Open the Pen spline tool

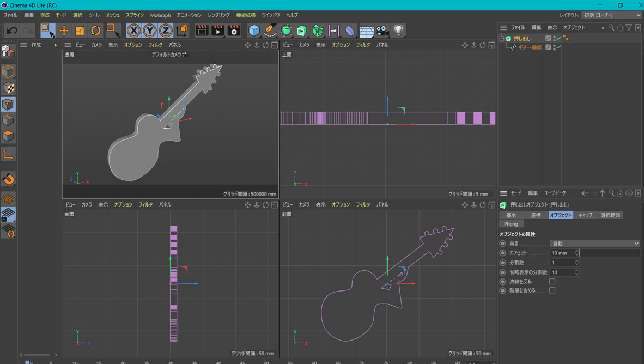270,31
